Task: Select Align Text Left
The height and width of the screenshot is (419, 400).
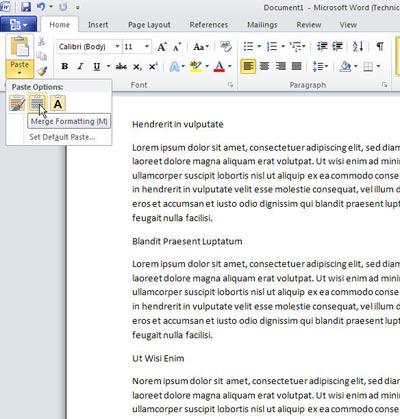Action: pos(248,66)
